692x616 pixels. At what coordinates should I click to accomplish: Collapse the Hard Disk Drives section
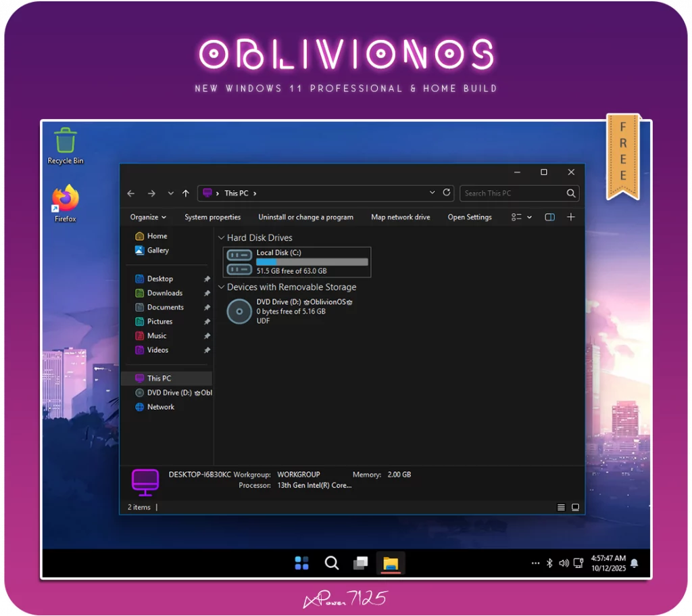tap(221, 237)
